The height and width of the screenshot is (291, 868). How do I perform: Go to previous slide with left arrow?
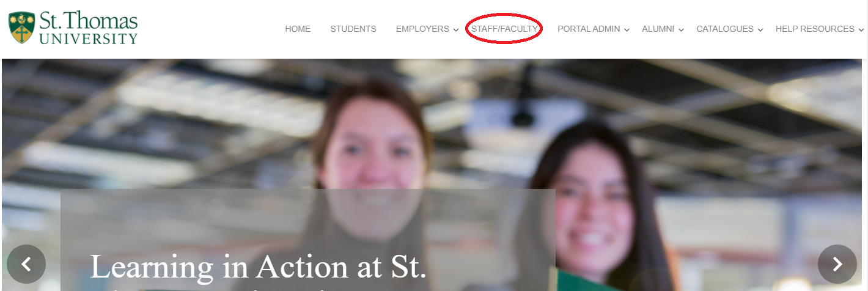coord(26,264)
